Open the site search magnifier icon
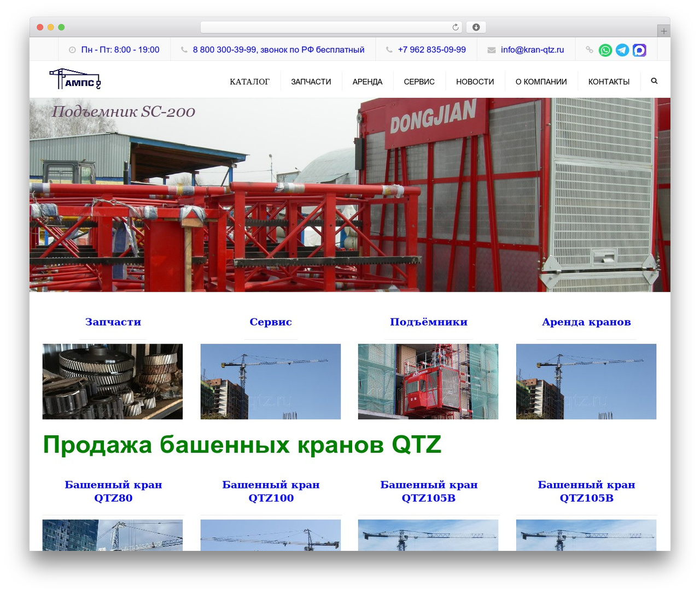Image resolution: width=700 pixels, height=593 pixels. pyautogui.click(x=654, y=81)
